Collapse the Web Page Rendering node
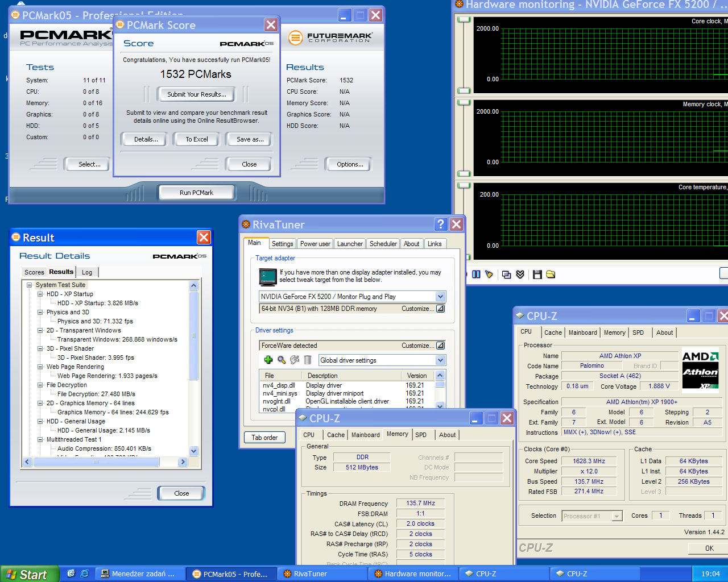This screenshot has width=728, height=582. click(x=40, y=367)
